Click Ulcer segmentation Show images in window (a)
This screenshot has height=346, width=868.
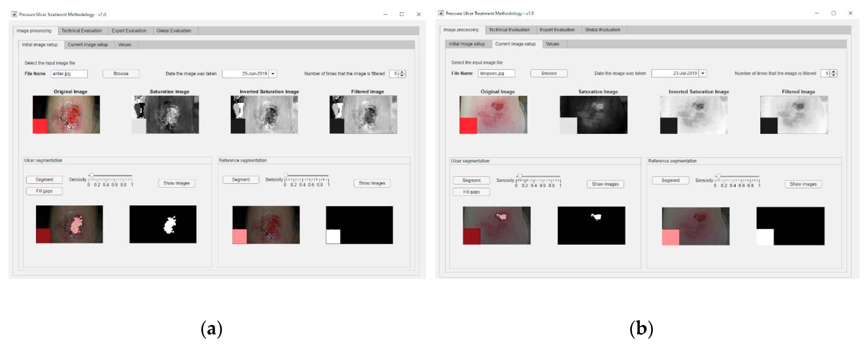coord(177,183)
